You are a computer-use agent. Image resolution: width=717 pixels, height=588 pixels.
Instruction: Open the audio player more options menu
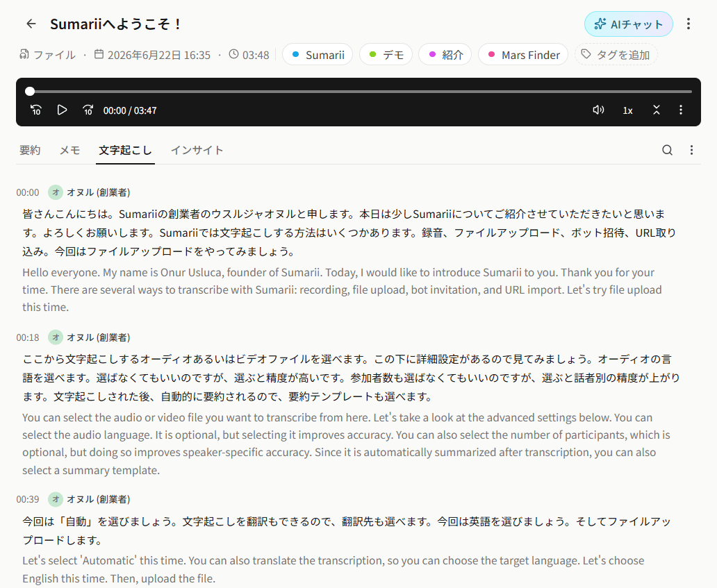681,110
